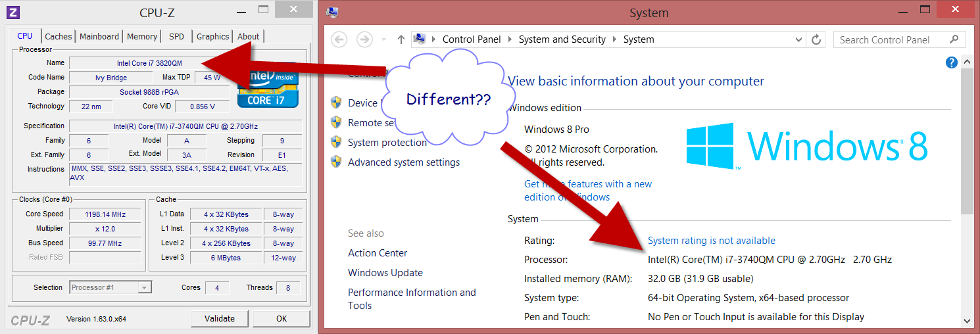
Task: Switch to the Caches tab
Action: tap(59, 37)
